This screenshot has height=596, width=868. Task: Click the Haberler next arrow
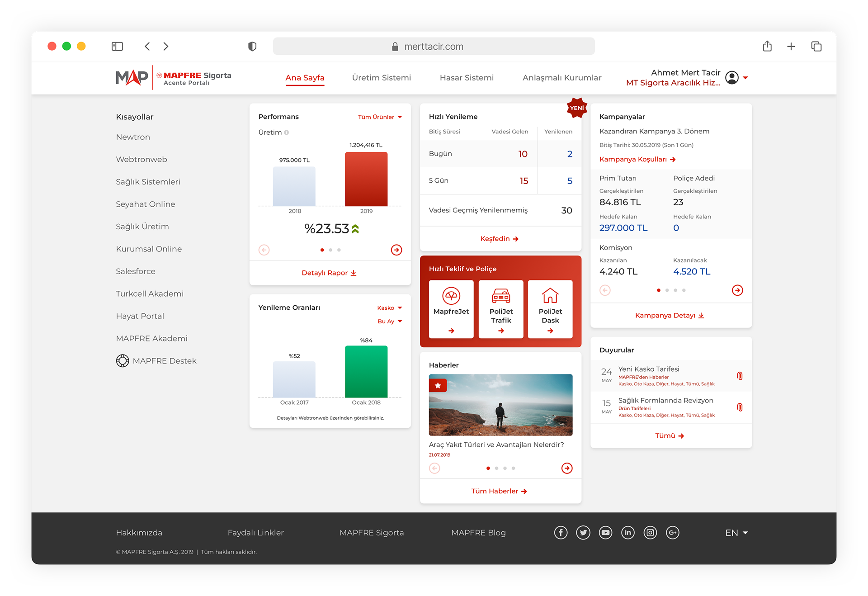tap(567, 468)
